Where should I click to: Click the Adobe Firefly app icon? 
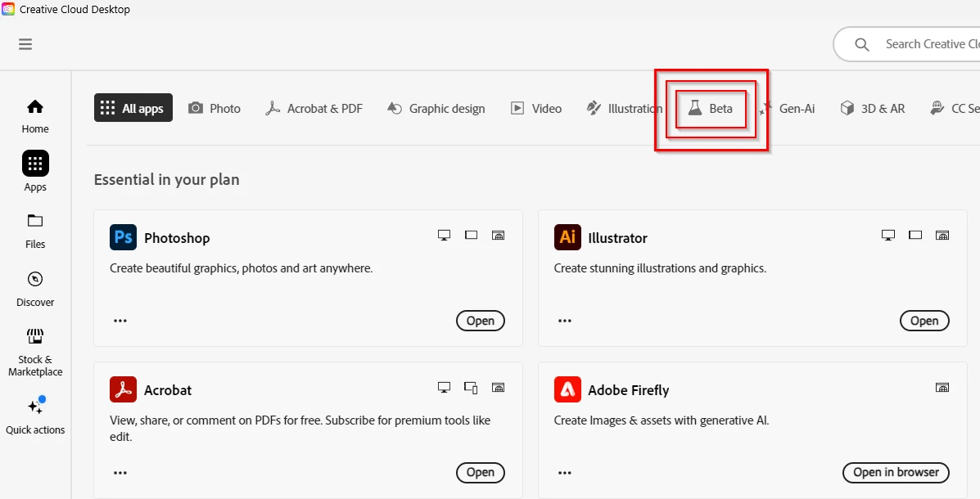point(567,389)
